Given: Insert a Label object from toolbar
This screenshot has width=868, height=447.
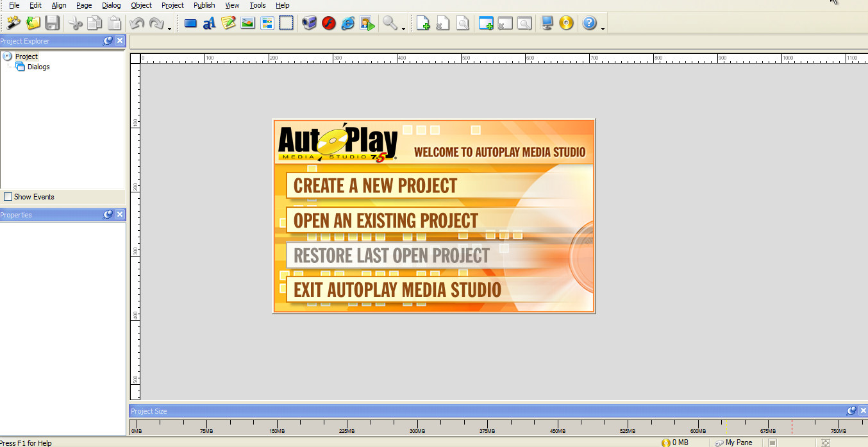Looking at the screenshot, I should click(209, 24).
